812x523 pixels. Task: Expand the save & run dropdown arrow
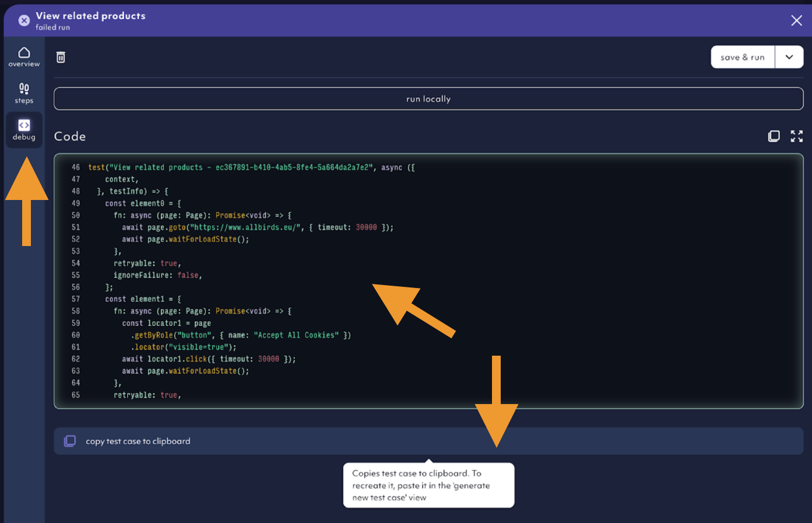point(789,57)
